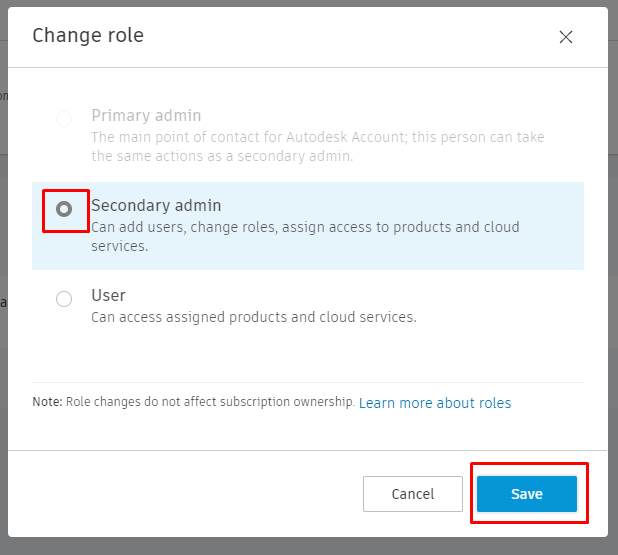The image size is (618, 555).
Task: Click the User role label text
Action: tap(108, 295)
